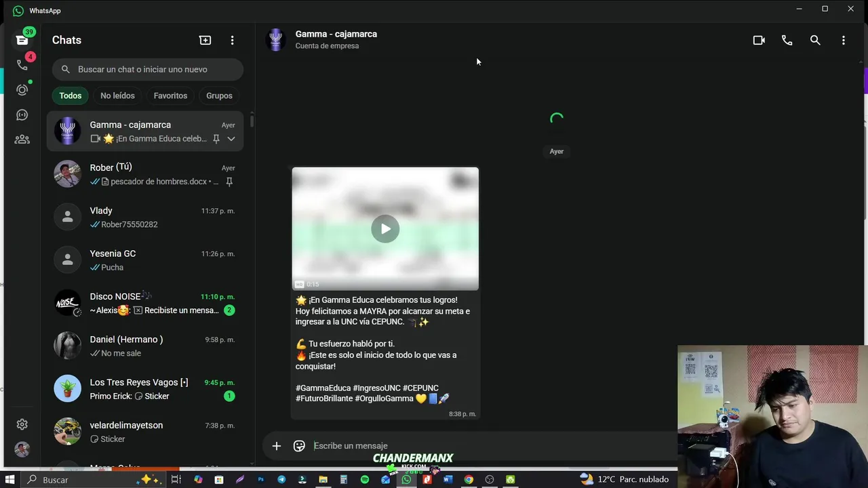Open Photoshop from taskbar
The image size is (868, 488).
(260, 480)
